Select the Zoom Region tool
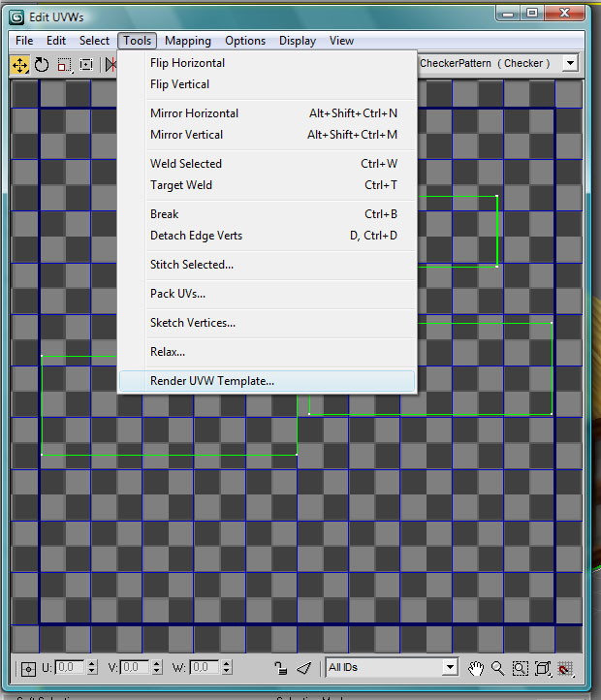 [x=520, y=668]
